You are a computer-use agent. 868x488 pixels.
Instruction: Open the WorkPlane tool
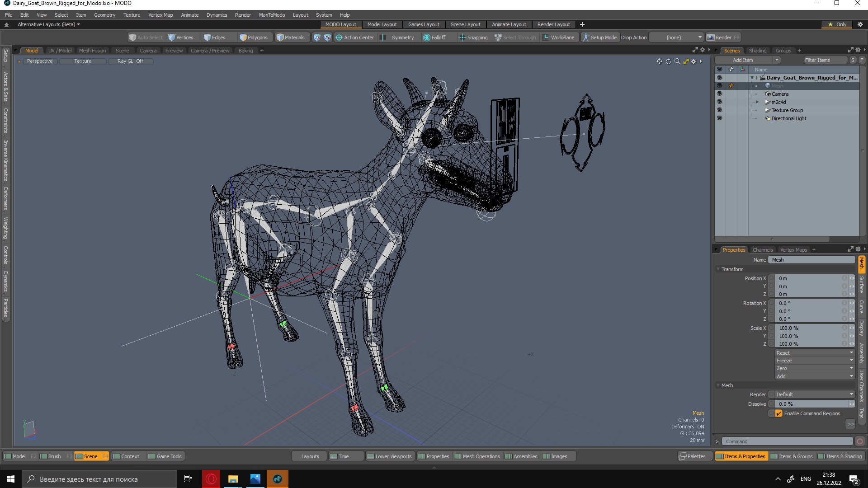pyautogui.click(x=558, y=38)
